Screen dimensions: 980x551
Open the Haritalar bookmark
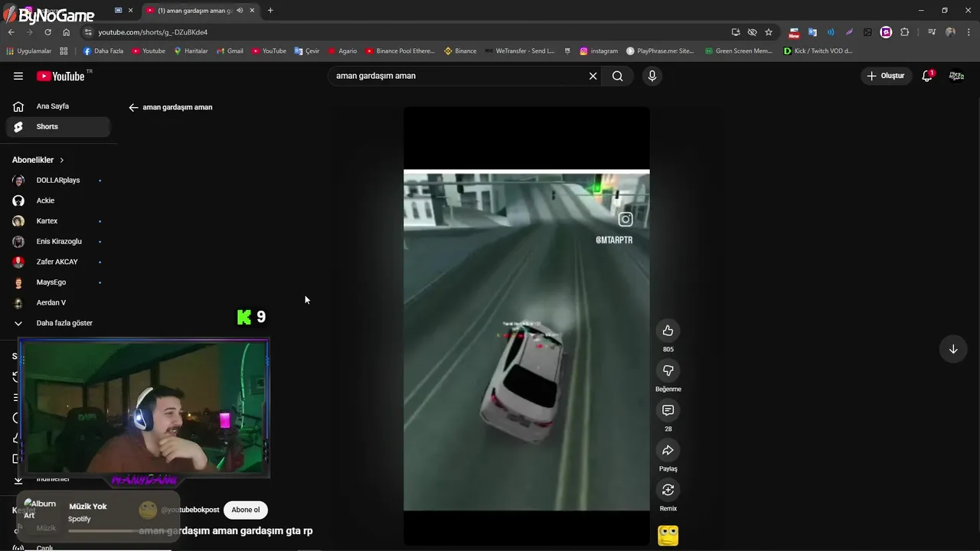pyautogui.click(x=191, y=51)
